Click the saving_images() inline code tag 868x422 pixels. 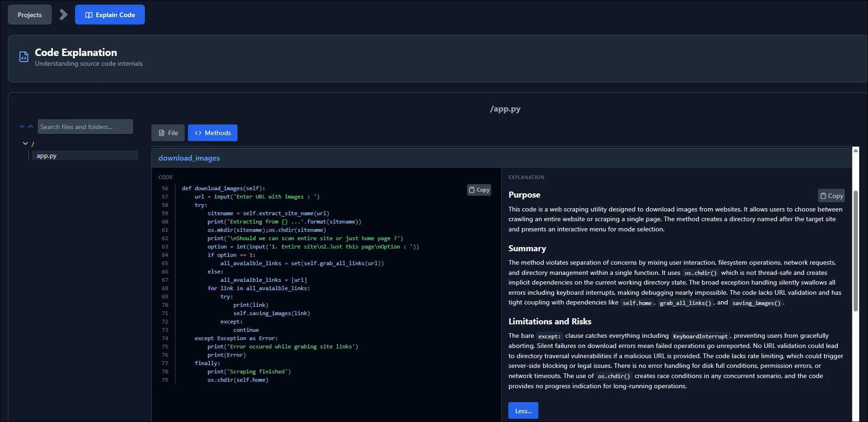[x=756, y=303]
